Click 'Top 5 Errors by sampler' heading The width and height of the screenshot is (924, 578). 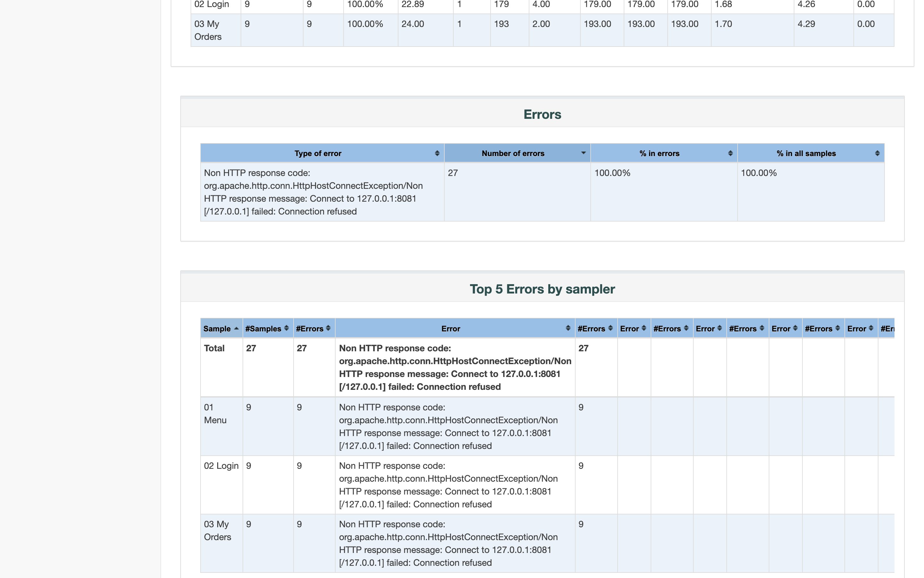pyautogui.click(x=542, y=289)
